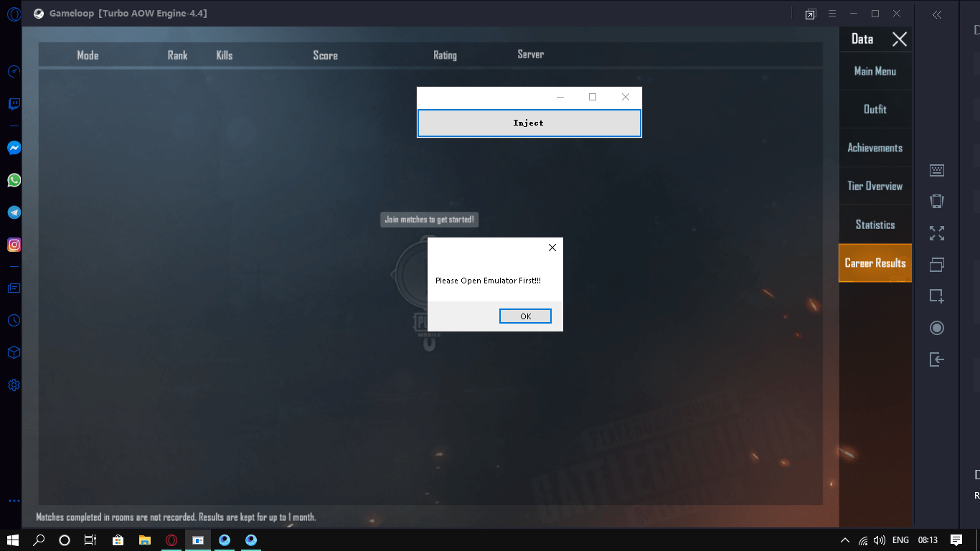Start screen recording with record icon
The width and height of the screenshot is (980, 551).
coord(936,328)
